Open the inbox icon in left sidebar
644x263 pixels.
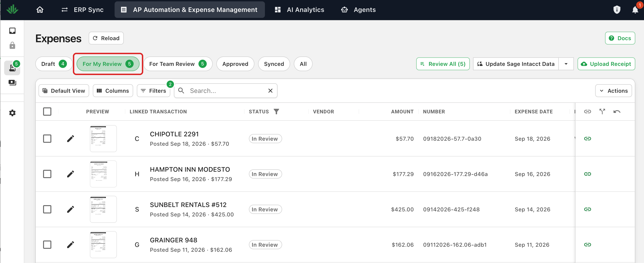click(12, 31)
